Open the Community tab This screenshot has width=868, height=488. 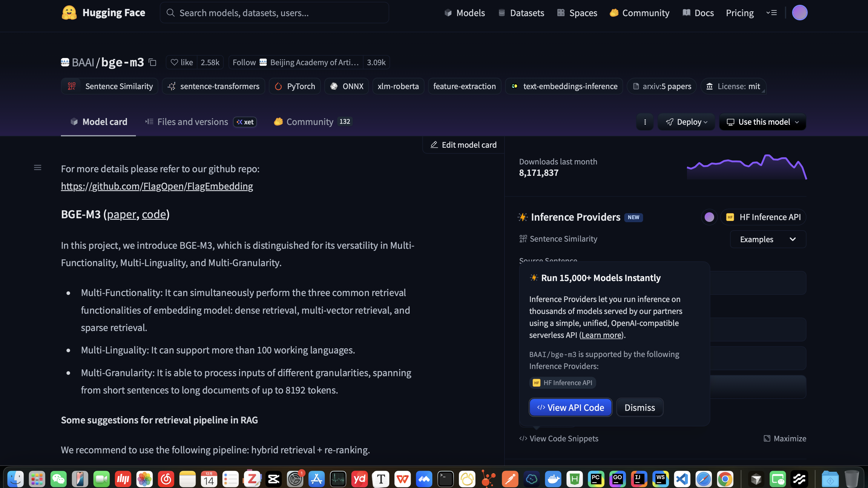point(309,122)
